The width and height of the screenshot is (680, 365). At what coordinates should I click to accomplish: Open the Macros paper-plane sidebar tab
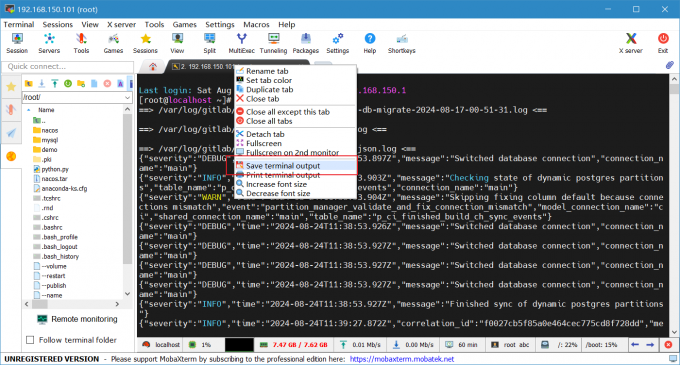[11, 133]
